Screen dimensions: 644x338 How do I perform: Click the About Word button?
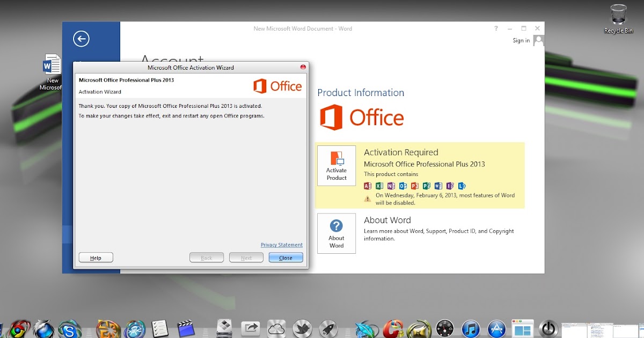pyautogui.click(x=336, y=233)
